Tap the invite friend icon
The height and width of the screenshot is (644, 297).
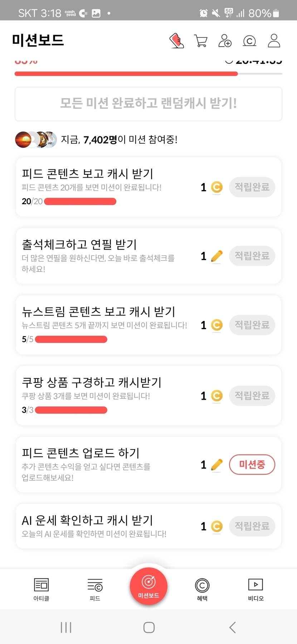(x=225, y=41)
